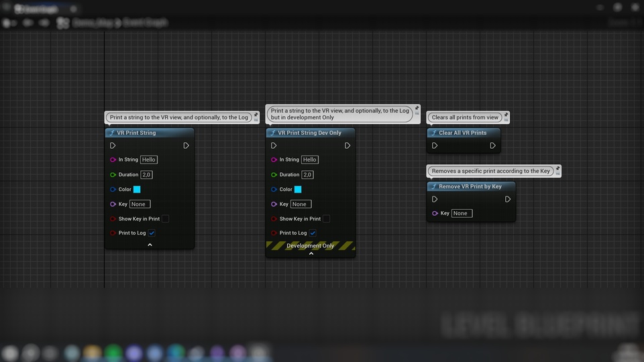Click output execution pin on Remove VR Print by Key
This screenshot has width=644, height=362.
pos(508,200)
